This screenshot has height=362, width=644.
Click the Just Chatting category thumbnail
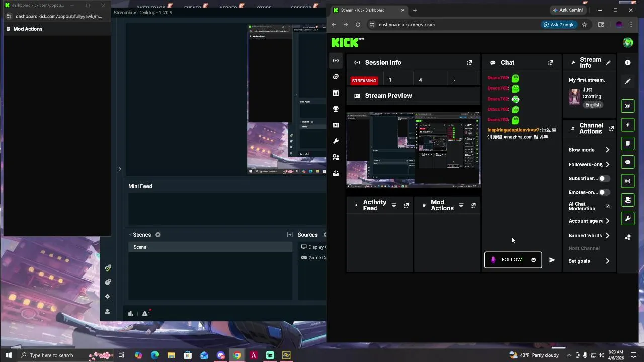(574, 97)
